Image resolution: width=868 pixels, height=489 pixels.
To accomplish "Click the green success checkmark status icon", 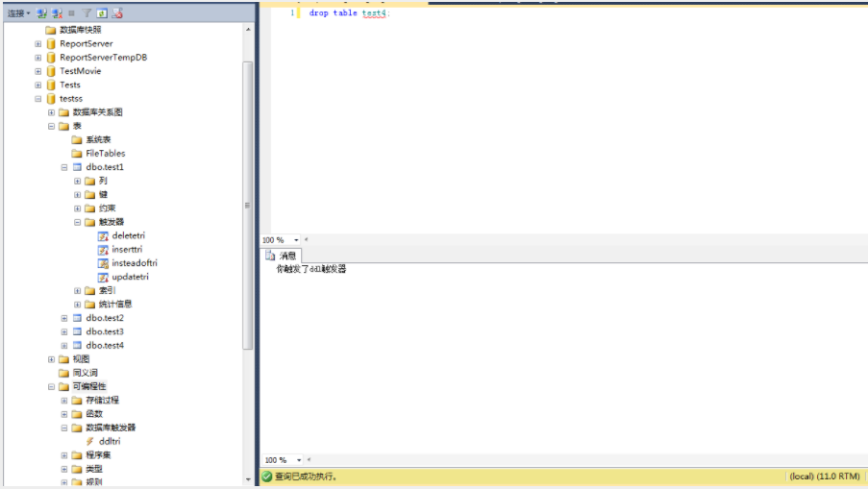I will [x=267, y=477].
